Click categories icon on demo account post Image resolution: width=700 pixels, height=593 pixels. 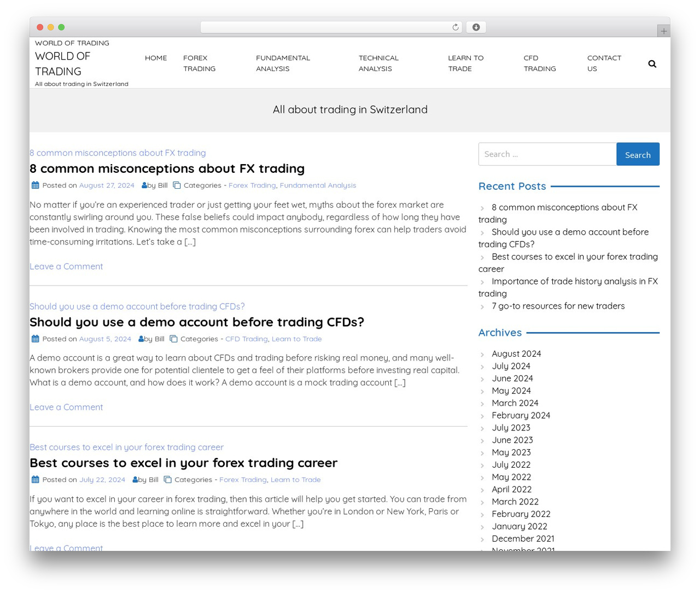coord(173,339)
